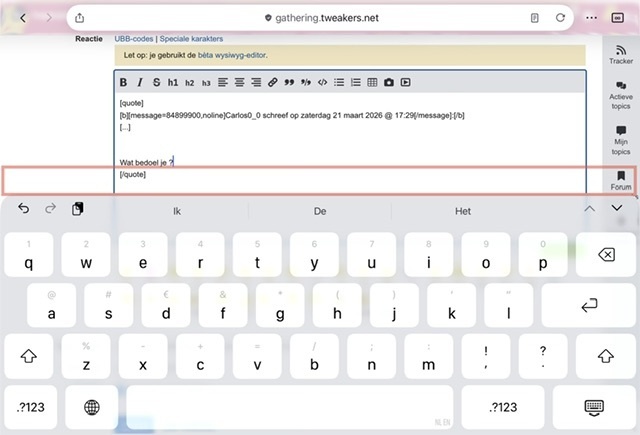Tap the exclamation/comma key

click(x=486, y=356)
